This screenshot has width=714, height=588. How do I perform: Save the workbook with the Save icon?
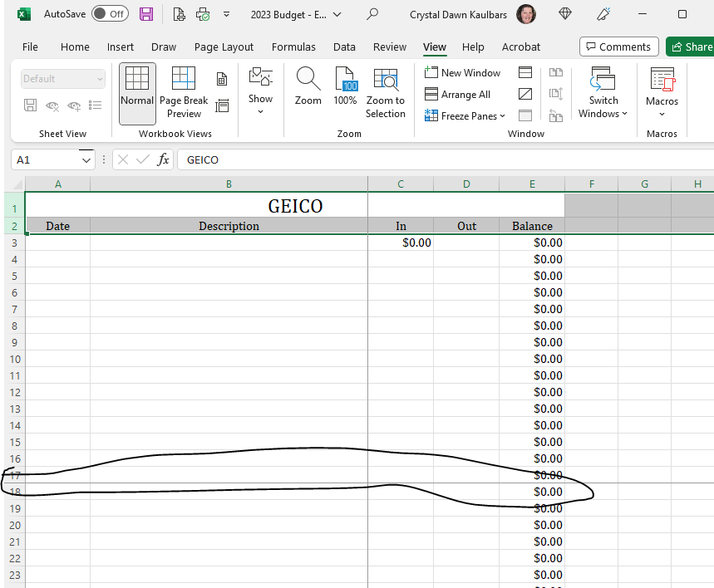[146, 15]
